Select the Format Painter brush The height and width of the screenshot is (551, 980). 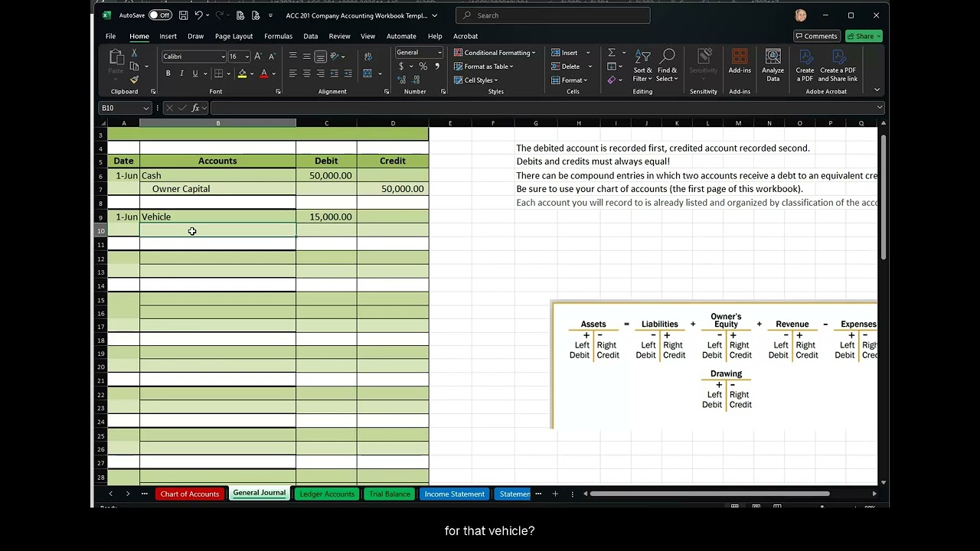[x=134, y=80]
